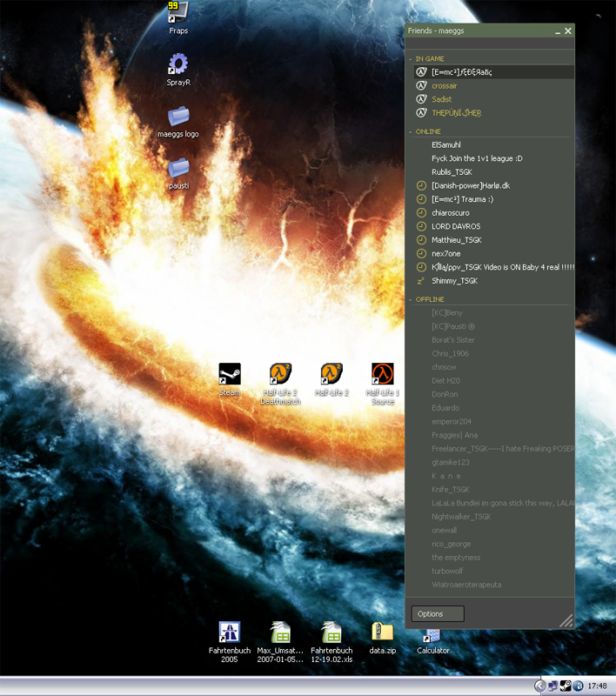Expand the system tray hidden icons arrow
This screenshot has height=696, width=616.
tap(539, 686)
